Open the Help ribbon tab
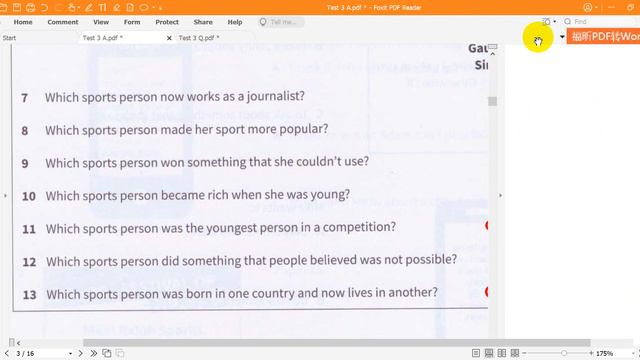The width and height of the screenshot is (640, 360). [x=235, y=22]
